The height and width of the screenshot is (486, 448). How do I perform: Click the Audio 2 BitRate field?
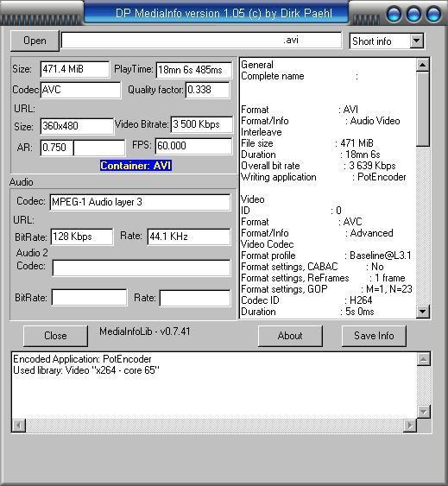(x=89, y=298)
